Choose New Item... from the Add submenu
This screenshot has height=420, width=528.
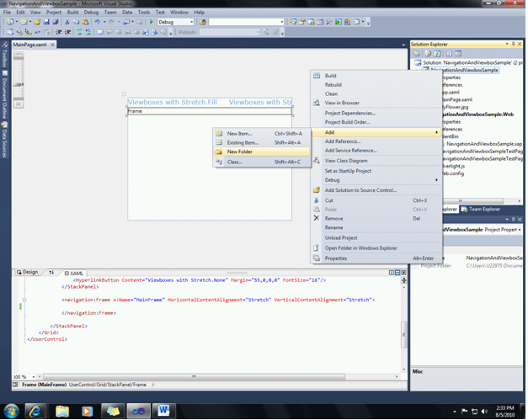click(239, 133)
